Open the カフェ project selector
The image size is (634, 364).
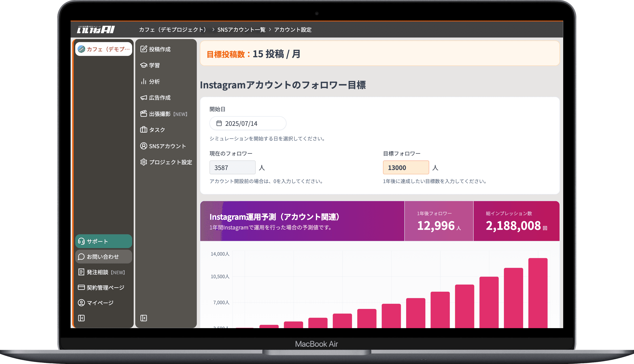point(104,49)
